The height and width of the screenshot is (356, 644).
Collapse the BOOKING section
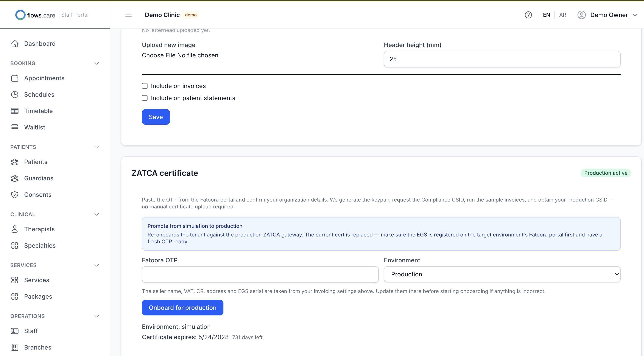(x=96, y=63)
